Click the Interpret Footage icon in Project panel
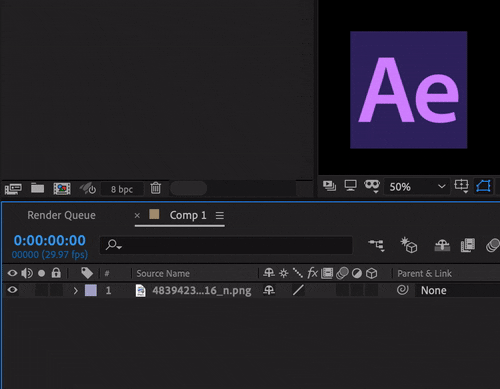Image resolution: width=500 pixels, height=389 pixels. (x=13, y=189)
